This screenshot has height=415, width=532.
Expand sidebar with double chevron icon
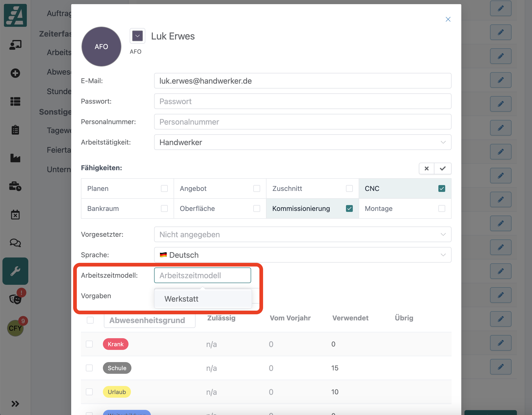pos(15,404)
